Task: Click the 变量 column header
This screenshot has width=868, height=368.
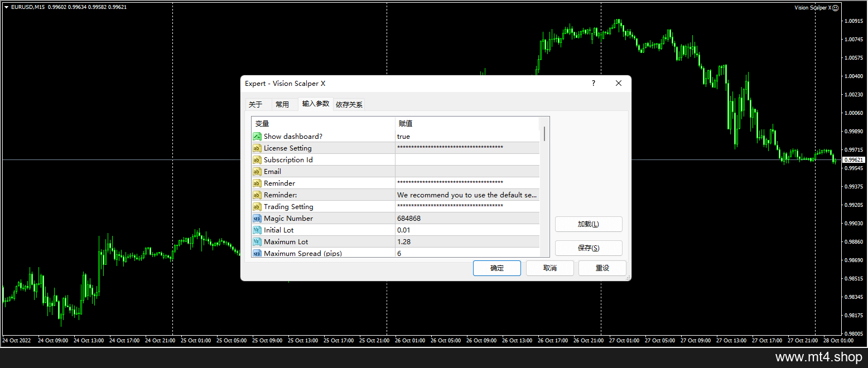Action: tap(324, 124)
